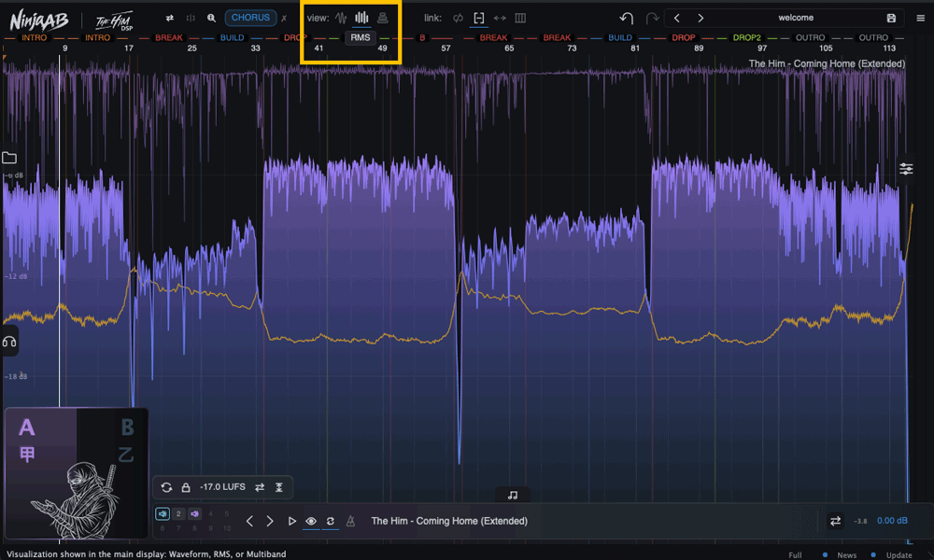Toggle the bracket link option icon
Screen dimensions: 934x560
click(479, 18)
